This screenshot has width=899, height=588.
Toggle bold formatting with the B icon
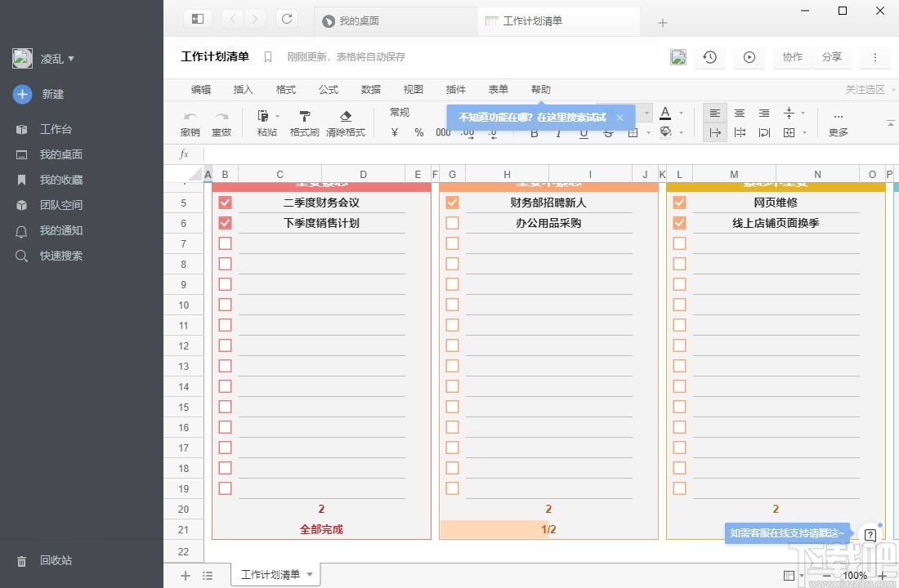(x=534, y=133)
